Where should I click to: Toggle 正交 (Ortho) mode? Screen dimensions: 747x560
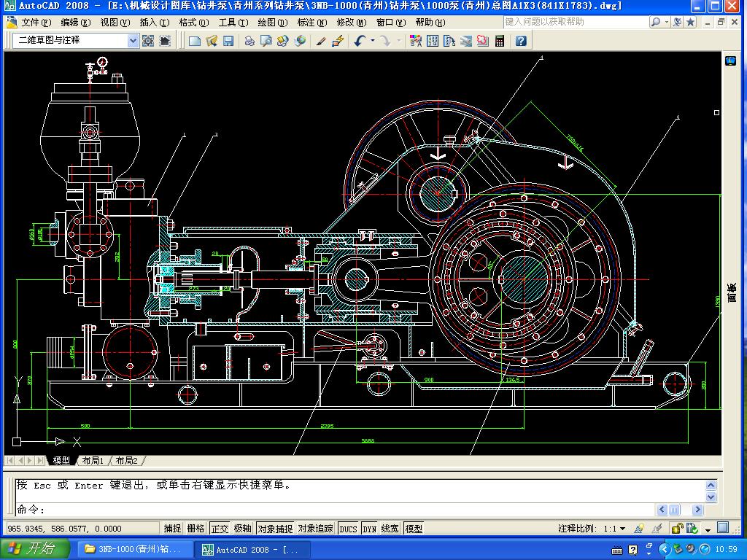[x=220, y=529]
